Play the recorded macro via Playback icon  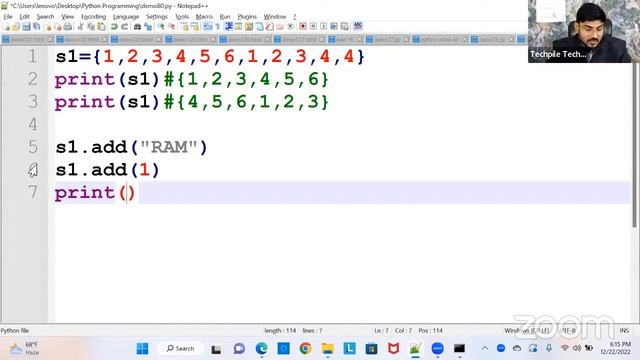point(324,27)
